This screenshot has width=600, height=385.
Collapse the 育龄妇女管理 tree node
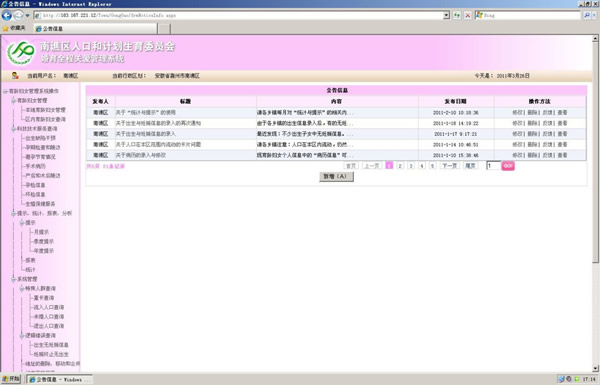click(x=14, y=100)
